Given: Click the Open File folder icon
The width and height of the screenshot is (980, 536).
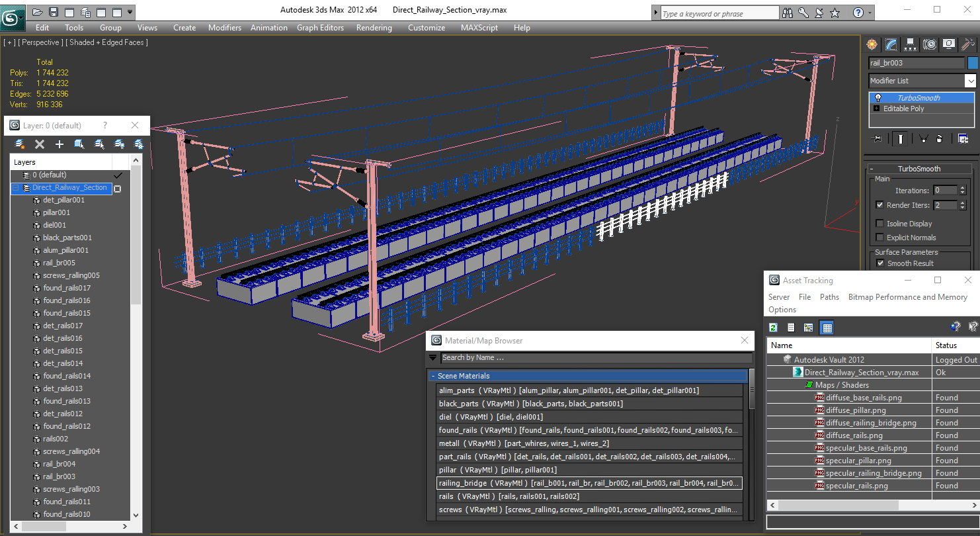Looking at the screenshot, I should pos(38,12).
